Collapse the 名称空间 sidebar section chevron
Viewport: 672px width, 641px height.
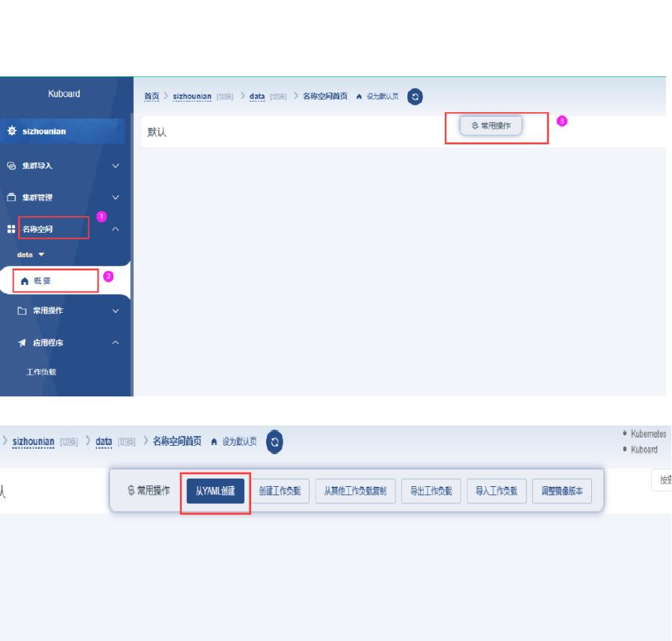click(x=115, y=229)
